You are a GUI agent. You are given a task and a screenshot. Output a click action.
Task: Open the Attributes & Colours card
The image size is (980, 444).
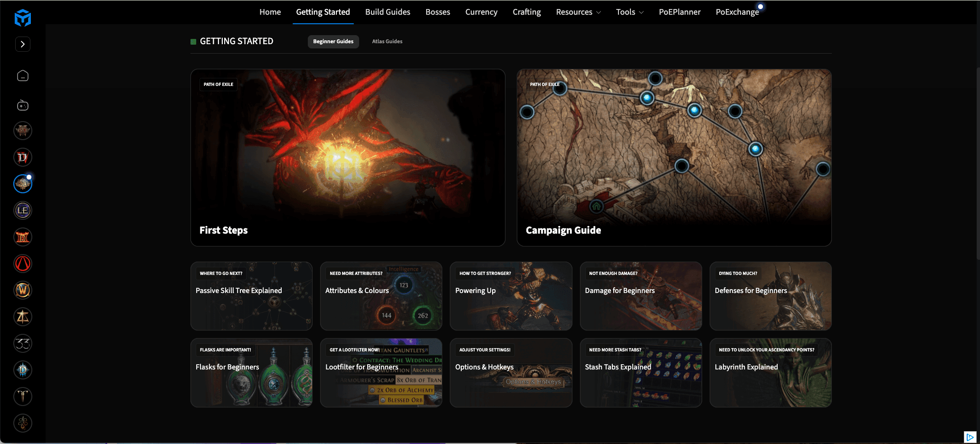(381, 296)
